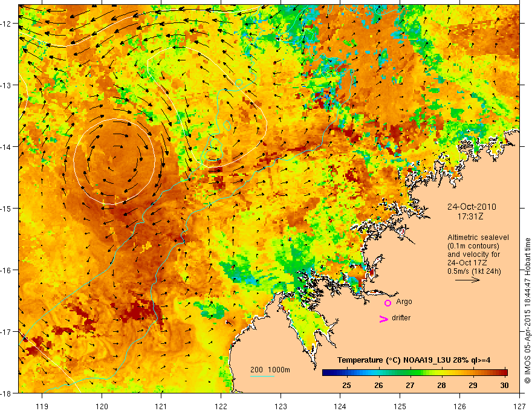This screenshot has height=411, width=532.
Task: Click the 'Argo' legend label
Action: tap(404, 302)
